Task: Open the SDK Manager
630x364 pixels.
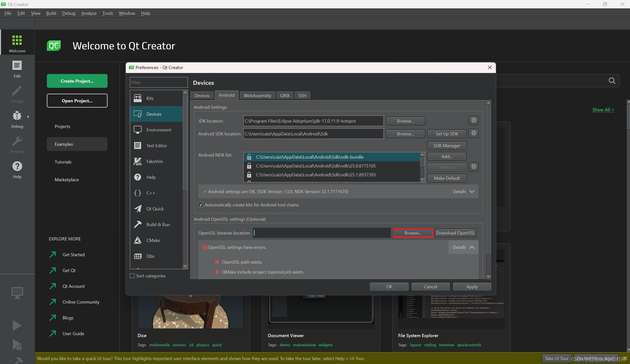Action: pos(447,146)
